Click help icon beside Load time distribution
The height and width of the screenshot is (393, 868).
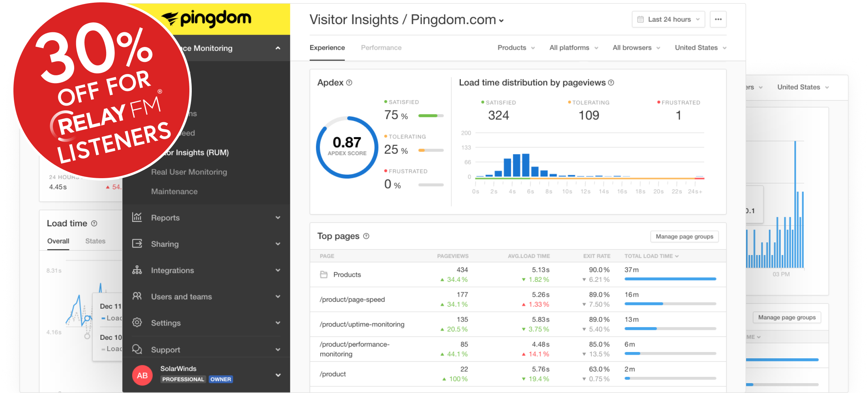point(611,83)
